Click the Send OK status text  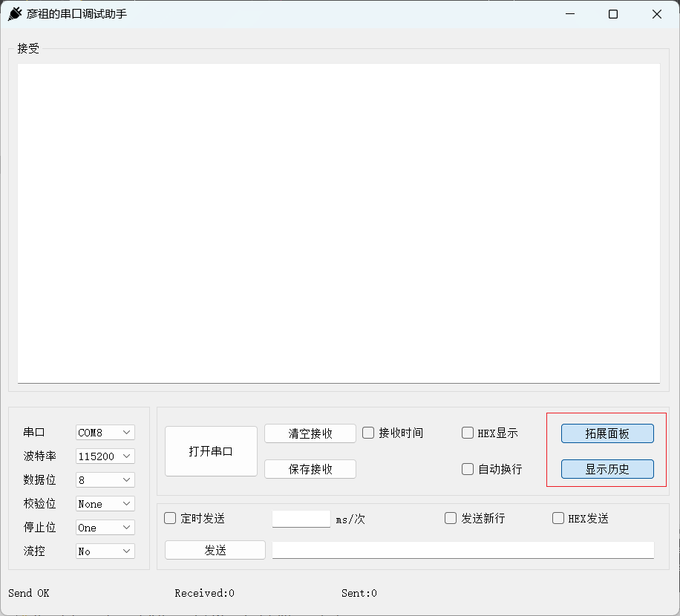click(x=29, y=593)
